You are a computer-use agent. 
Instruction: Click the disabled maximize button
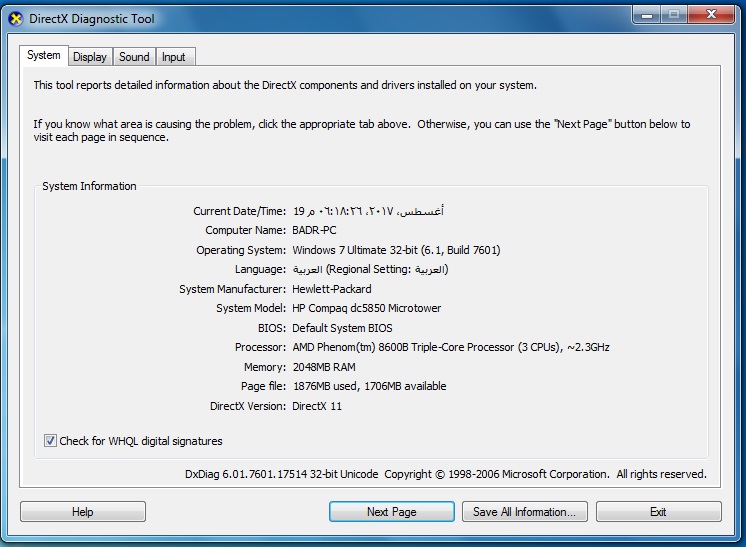point(674,15)
